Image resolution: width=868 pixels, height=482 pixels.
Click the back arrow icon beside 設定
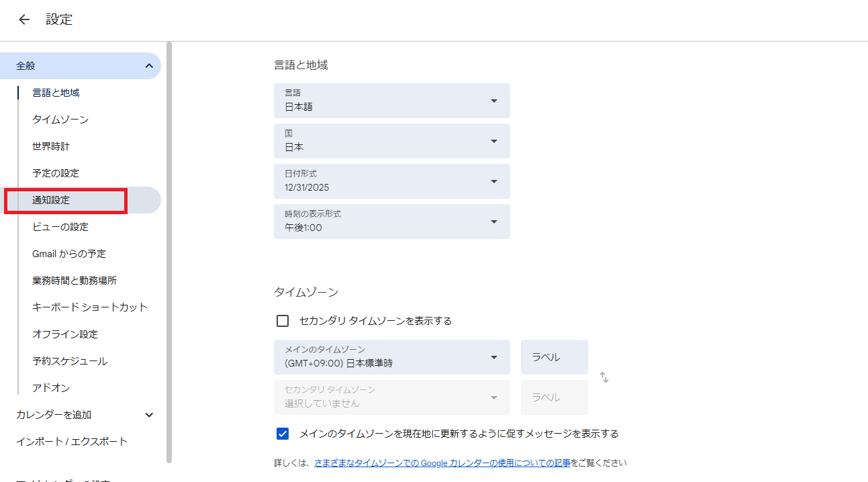click(x=24, y=20)
